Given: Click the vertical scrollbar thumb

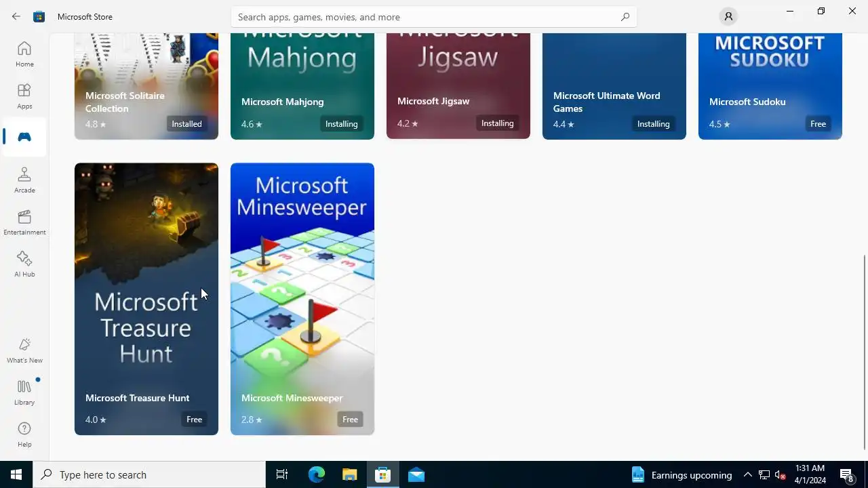Looking at the screenshot, I should [x=865, y=352].
